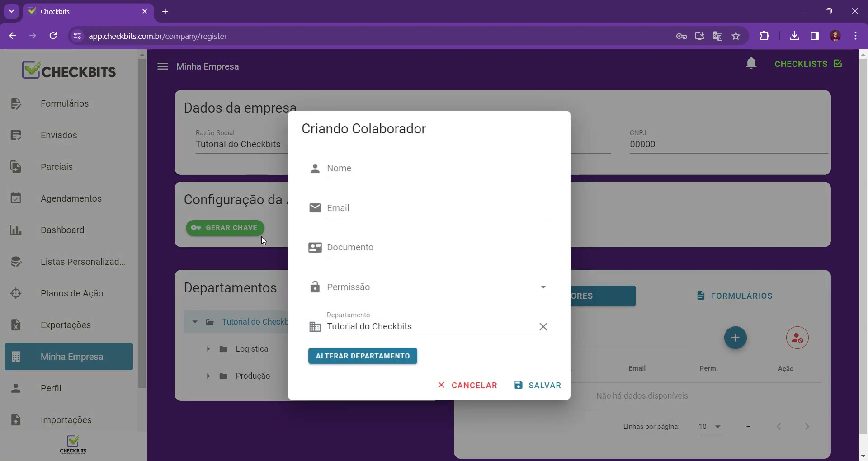Image resolution: width=868 pixels, height=461 pixels.
Task: Click GERAR CHAVE button
Action: (225, 228)
